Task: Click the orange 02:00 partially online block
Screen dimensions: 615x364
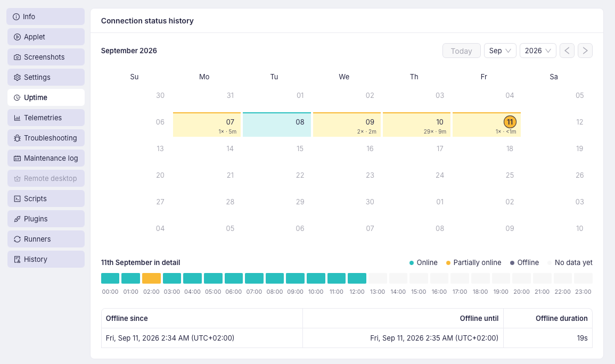Action: click(151, 278)
